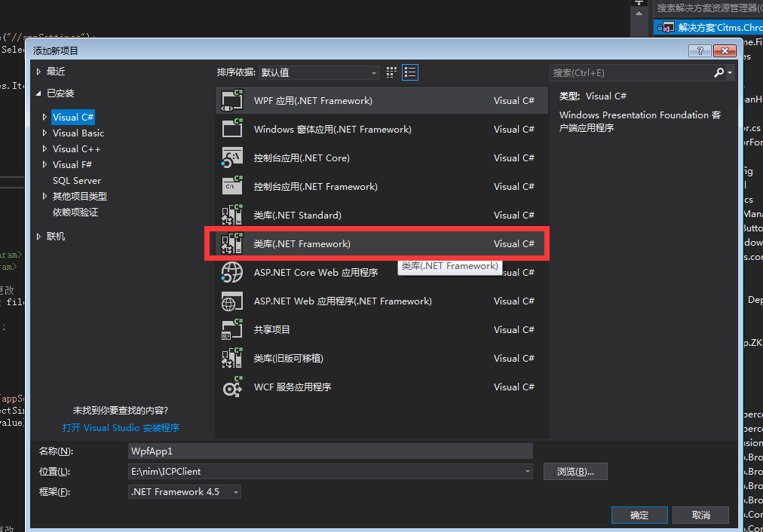Open the search options dropdown arrow

click(730, 73)
